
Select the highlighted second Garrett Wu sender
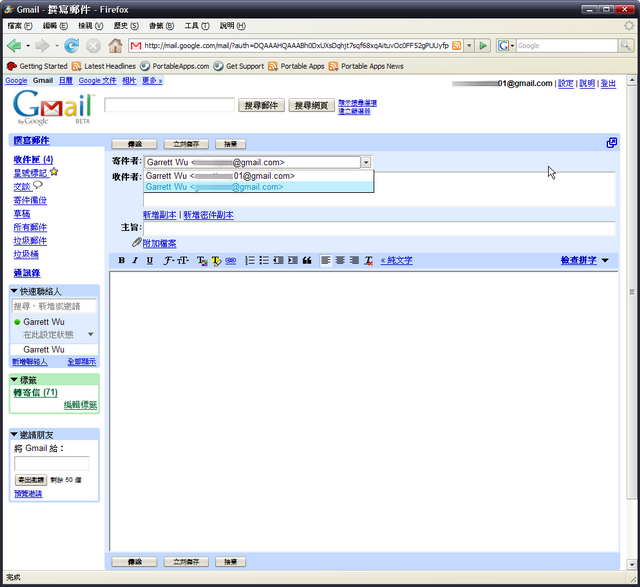pos(258,187)
